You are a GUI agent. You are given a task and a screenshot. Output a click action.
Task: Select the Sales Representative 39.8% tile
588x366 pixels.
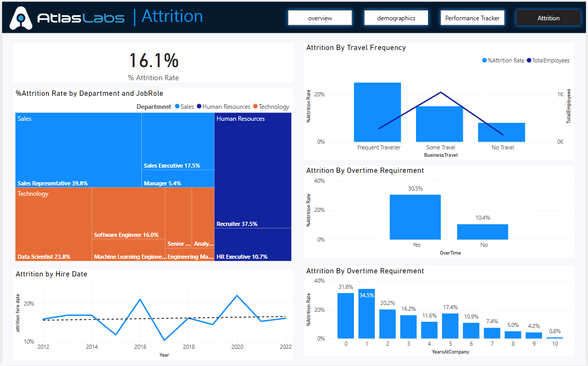(78, 150)
